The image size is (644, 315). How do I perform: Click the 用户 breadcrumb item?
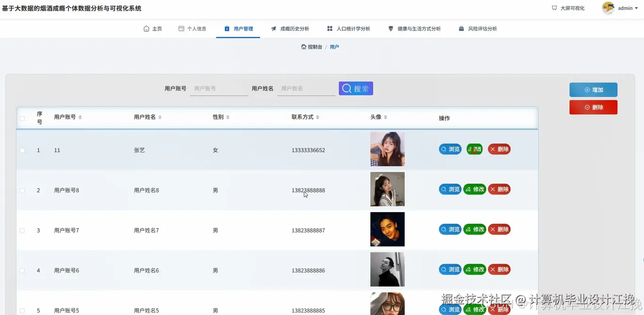tap(334, 47)
